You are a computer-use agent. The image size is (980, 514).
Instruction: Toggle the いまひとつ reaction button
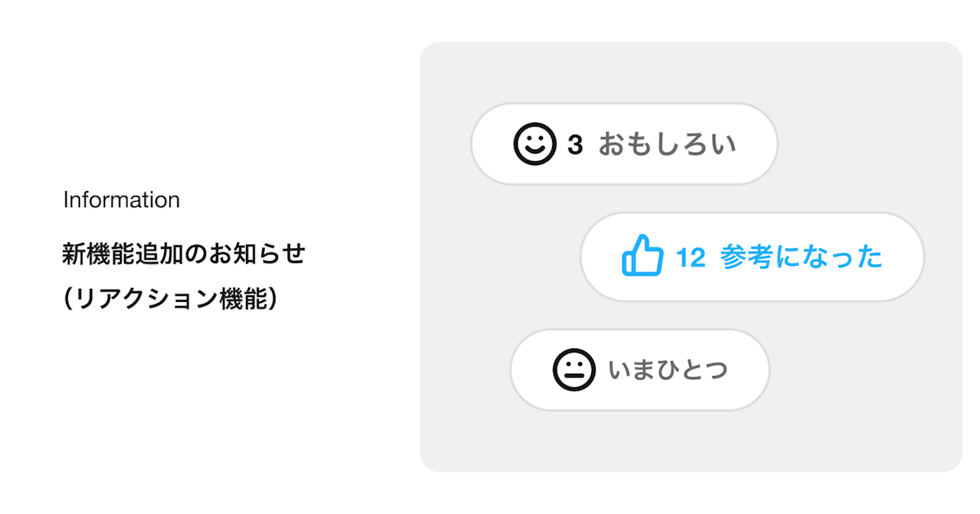click(x=640, y=370)
